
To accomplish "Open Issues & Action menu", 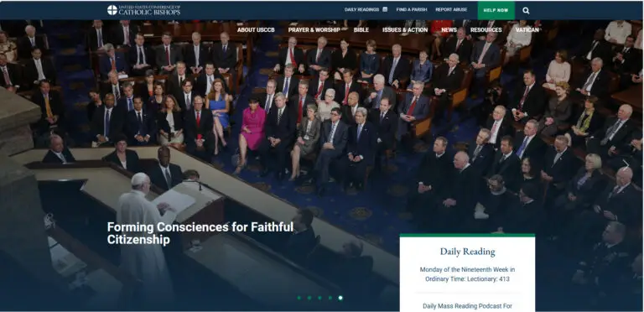I will [x=405, y=30].
